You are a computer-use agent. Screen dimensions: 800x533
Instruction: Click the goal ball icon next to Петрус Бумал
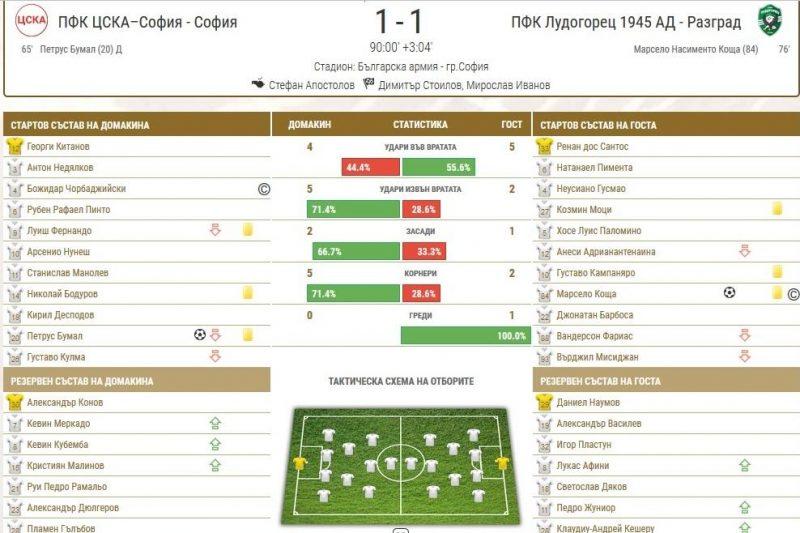click(x=200, y=335)
